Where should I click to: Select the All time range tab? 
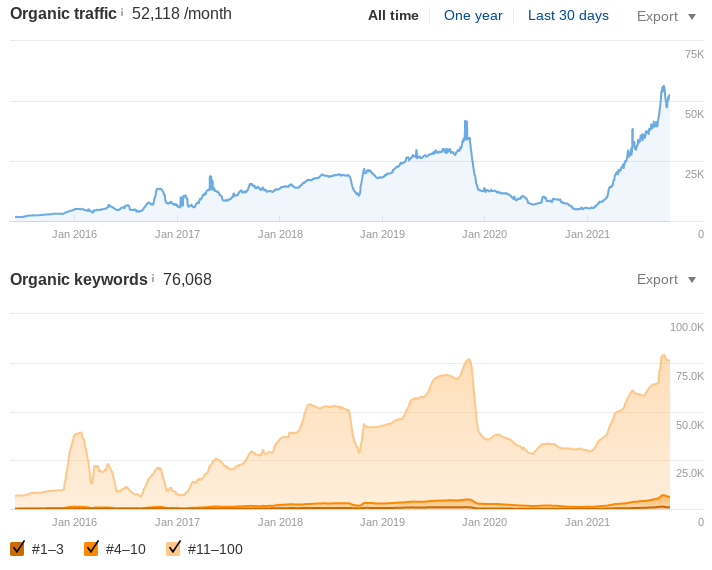click(393, 15)
